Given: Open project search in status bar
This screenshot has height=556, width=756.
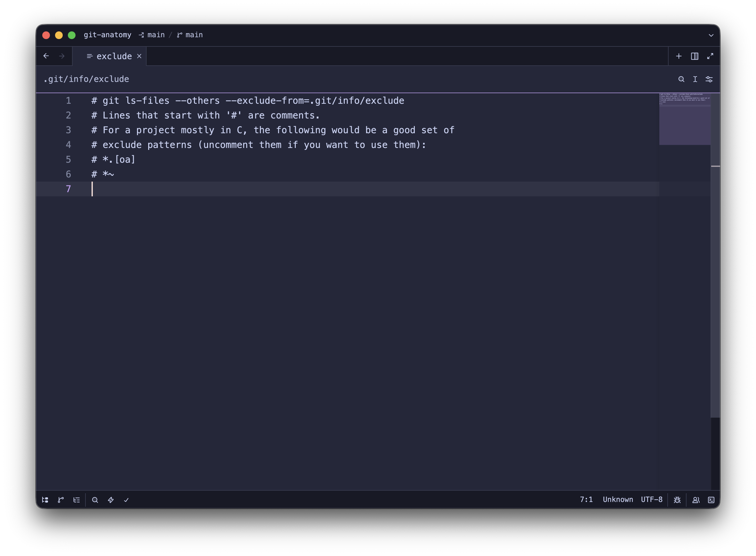Looking at the screenshot, I should tap(95, 500).
